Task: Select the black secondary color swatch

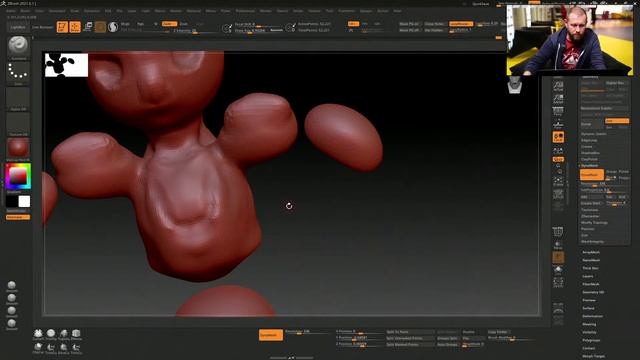Action: coord(12,201)
